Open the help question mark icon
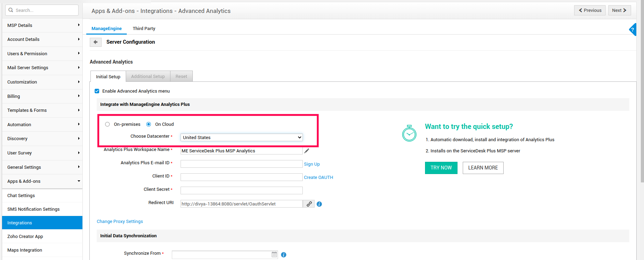The height and width of the screenshot is (260, 644). point(632,30)
